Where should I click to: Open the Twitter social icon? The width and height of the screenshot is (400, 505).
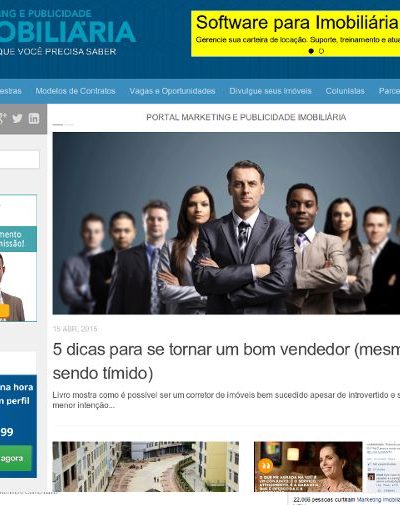coord(17,118)
